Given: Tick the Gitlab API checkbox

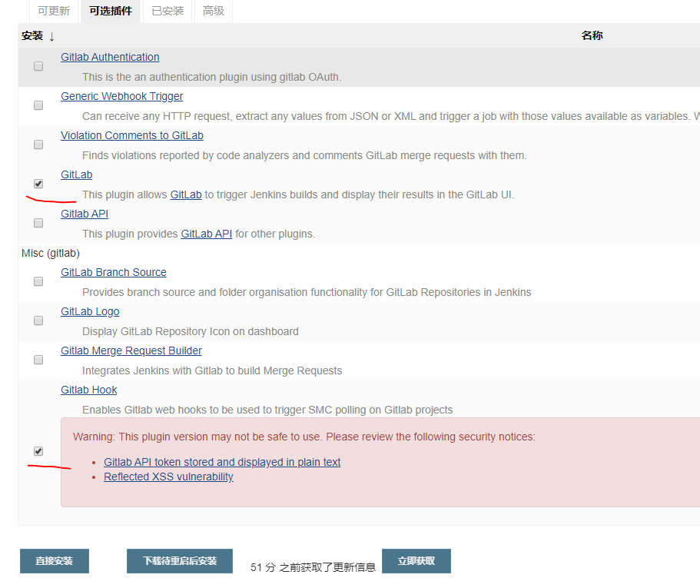Looking at the screenshot, I should [38, 223].
